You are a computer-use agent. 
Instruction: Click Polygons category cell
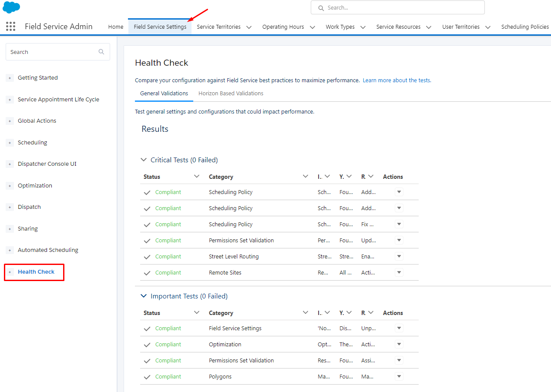pyautogui.click(x=220, y=376)
